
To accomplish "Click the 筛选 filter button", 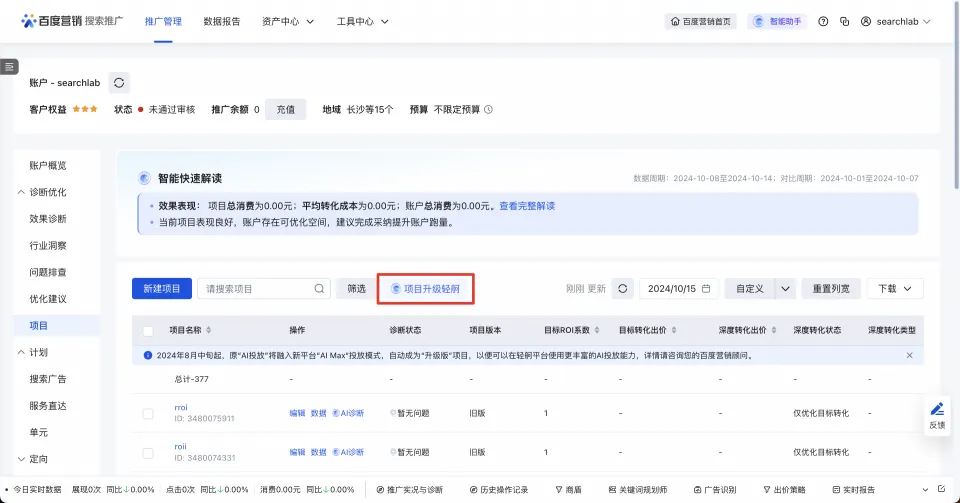I will pos(356,288).
